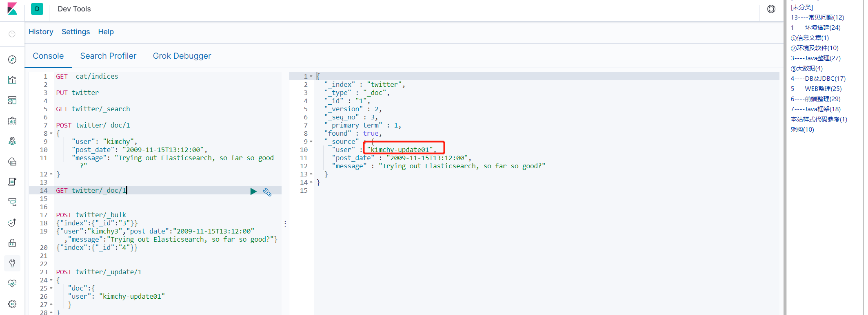The width and height of the screenshot is (868, 315).
Task: Open request History
Action: [41, 32]
